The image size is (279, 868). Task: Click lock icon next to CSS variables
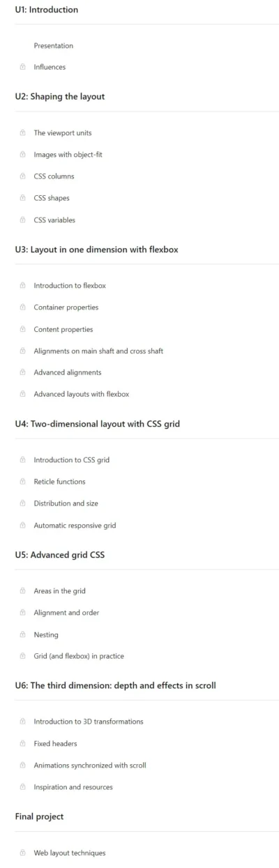(22, 220)
